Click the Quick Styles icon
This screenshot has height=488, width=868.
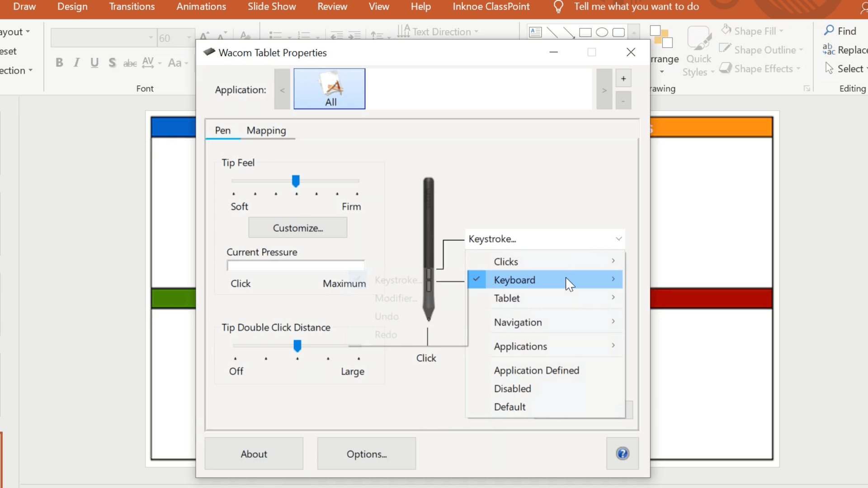pos(699,38)
